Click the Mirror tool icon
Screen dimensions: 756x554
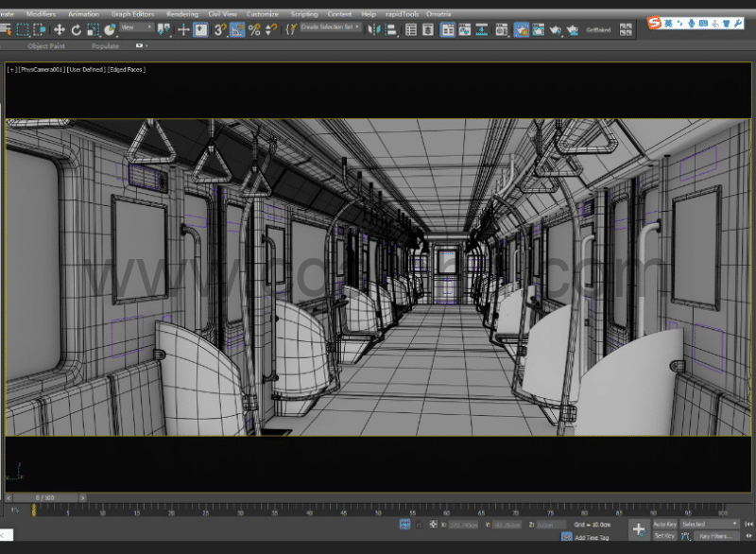tap(373, 30)
